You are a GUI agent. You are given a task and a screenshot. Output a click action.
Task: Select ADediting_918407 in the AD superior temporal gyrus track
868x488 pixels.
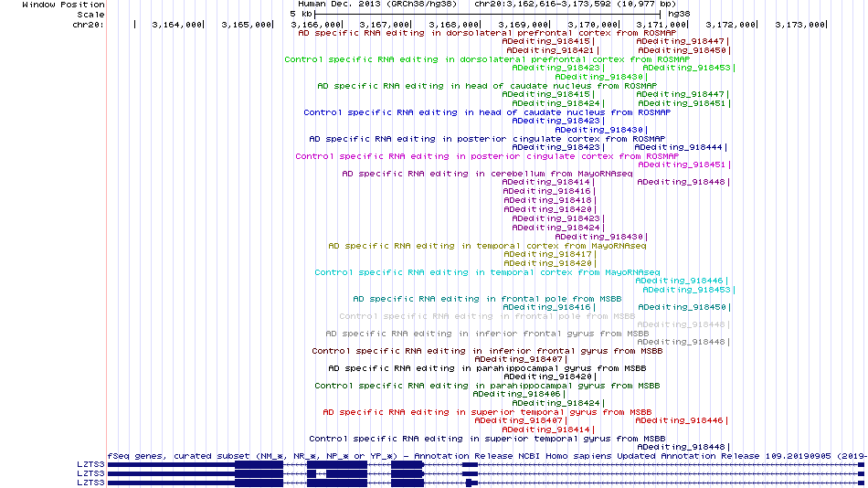[521, 420]
